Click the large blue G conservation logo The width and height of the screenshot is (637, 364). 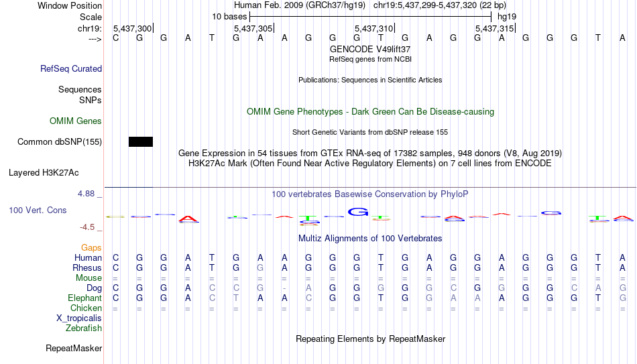point(358,211)
